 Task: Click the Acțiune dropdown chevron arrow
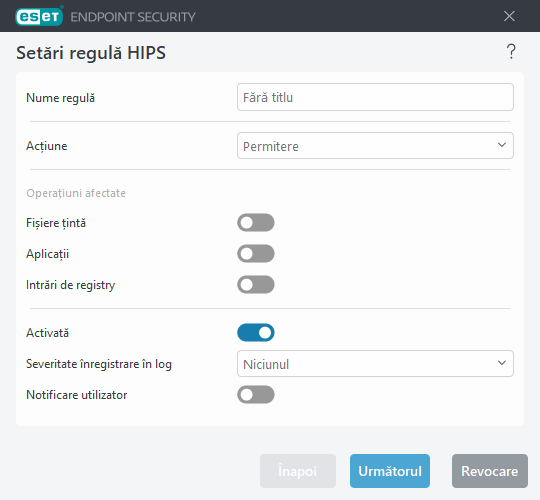502,145
